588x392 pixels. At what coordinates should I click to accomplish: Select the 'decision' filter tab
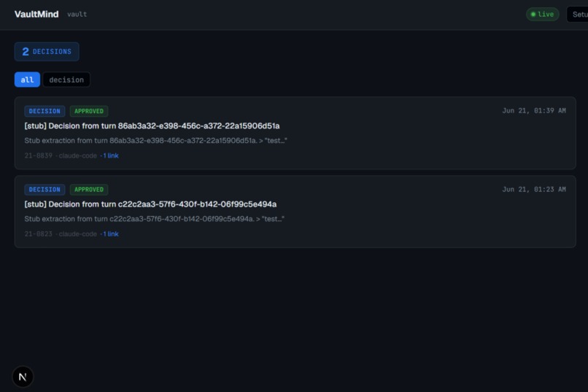pos(66,80)
